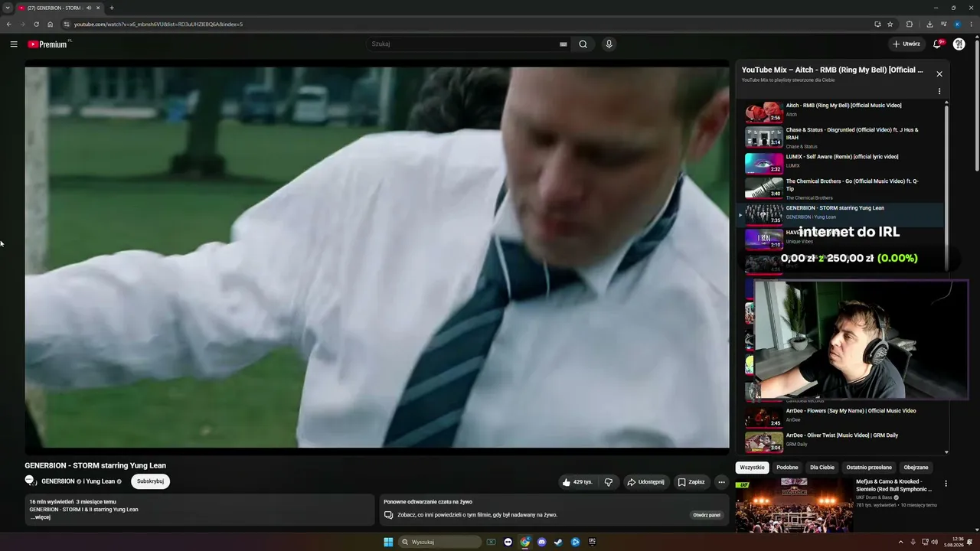Open the browser profile K avatar
The height and width of the screenshot is (551, 980).
(957, 24)
